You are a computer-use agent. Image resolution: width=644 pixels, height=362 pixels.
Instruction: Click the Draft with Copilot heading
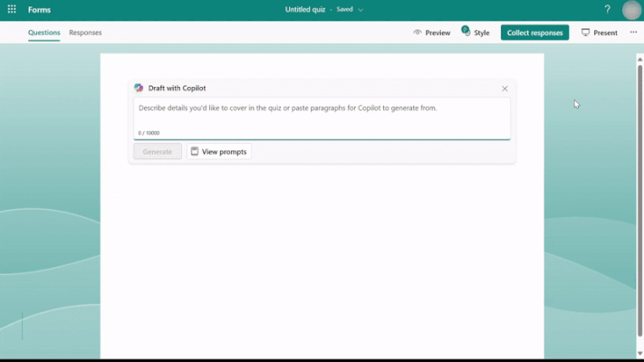[177, 89]
